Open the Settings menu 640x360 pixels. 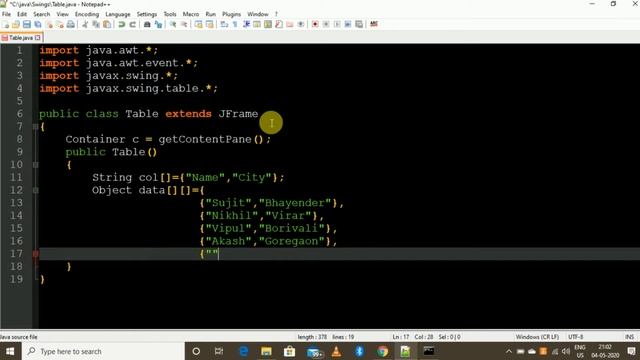click(147, 14)
